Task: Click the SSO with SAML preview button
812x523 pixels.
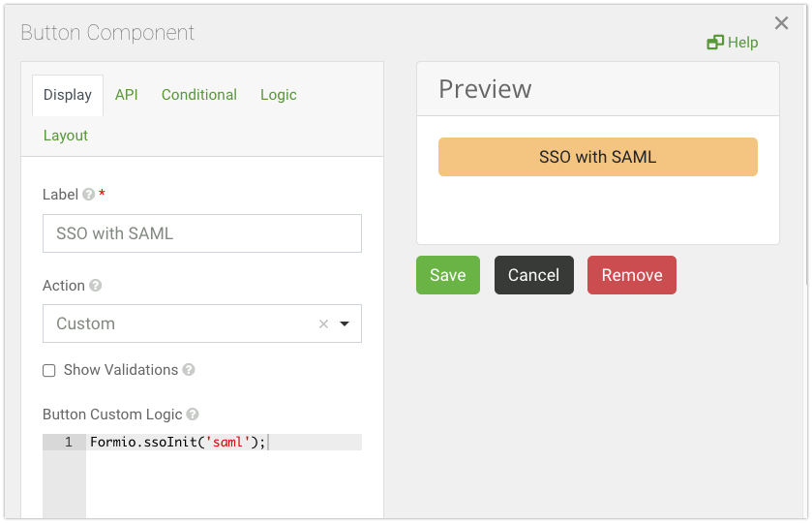Action: [x=598, y=157]
